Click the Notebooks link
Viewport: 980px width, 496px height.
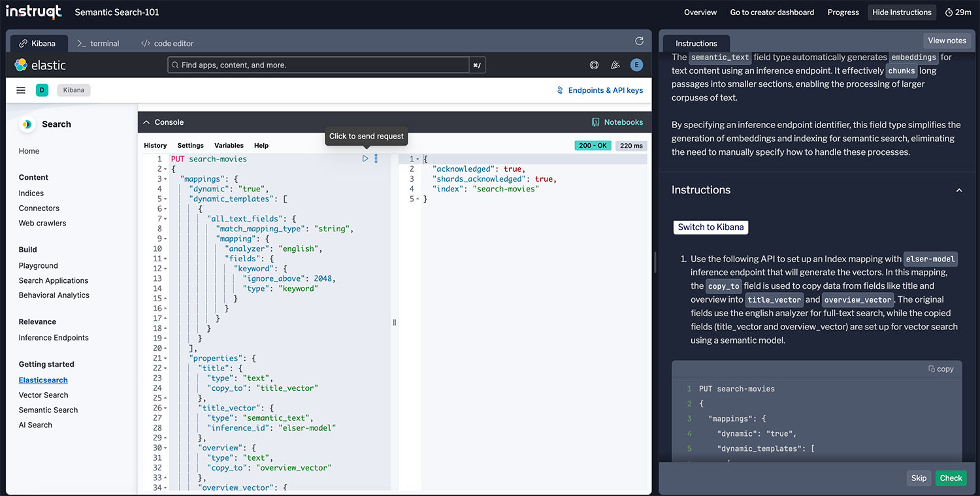click(623, 122)
